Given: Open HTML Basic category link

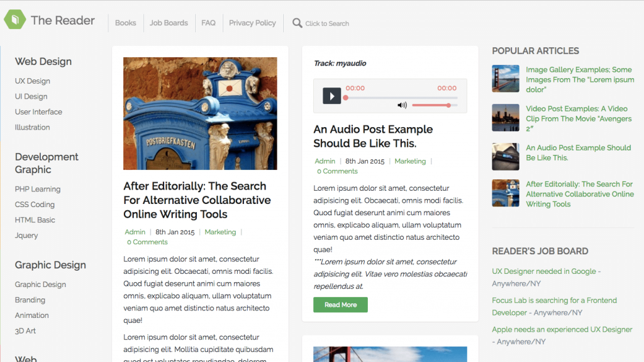Looking at the screenshot, I should (35, 220).
